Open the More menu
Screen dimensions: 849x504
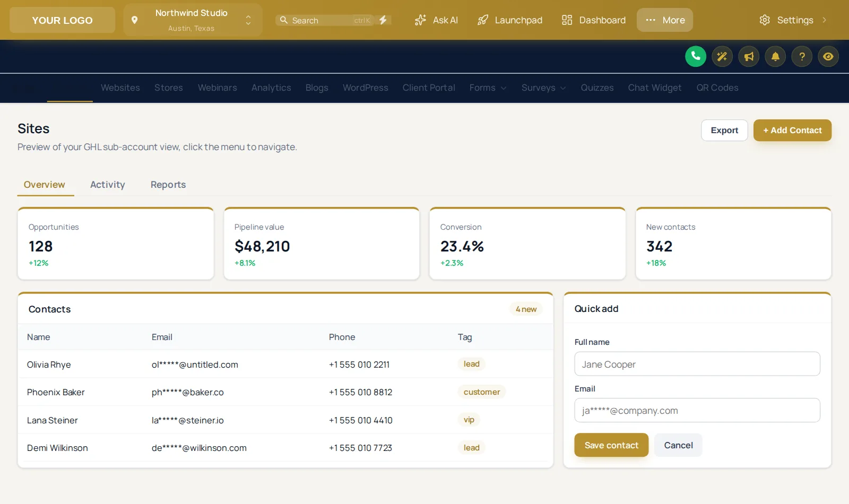pos(665,20)
